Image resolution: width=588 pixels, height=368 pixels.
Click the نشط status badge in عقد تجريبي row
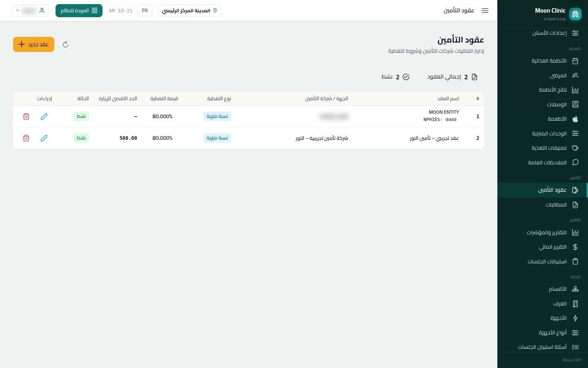(81, 138)
